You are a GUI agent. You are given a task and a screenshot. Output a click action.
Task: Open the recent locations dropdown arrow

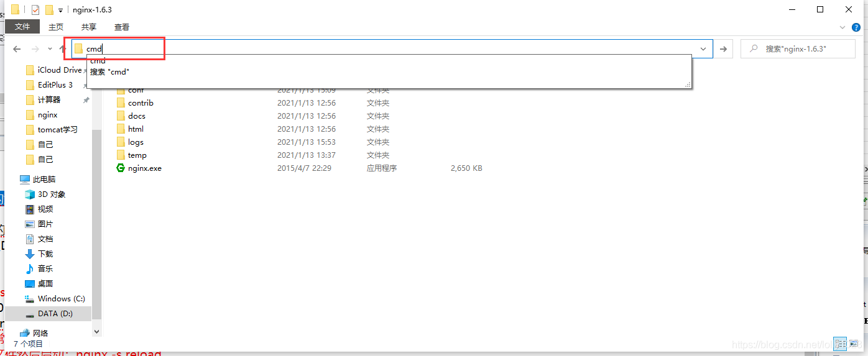click(50, 49)
